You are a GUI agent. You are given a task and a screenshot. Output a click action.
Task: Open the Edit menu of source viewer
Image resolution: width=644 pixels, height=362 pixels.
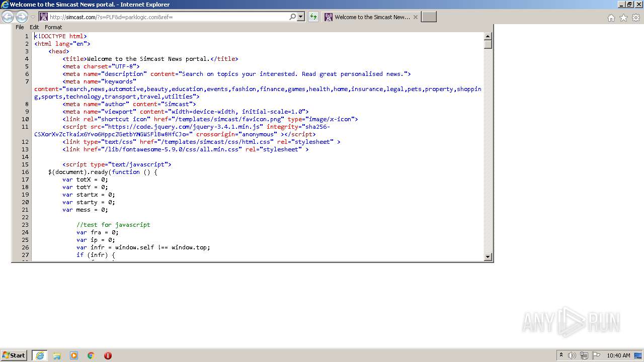click(34, 27)
